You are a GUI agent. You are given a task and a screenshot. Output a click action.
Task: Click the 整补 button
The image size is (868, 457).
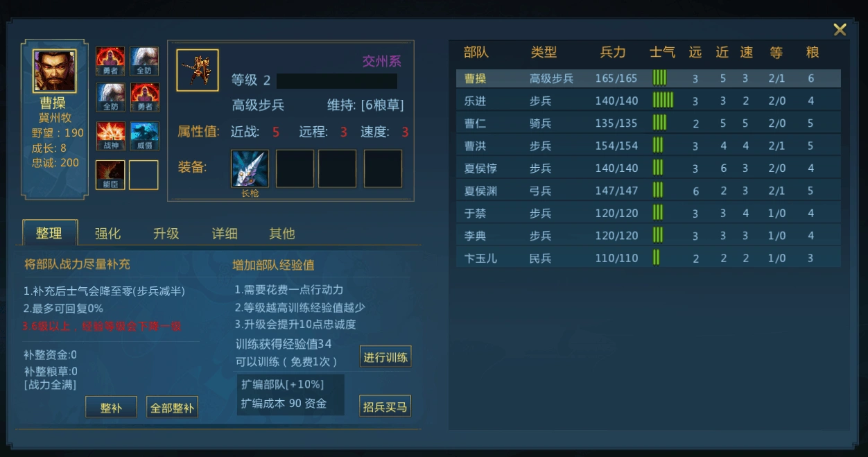pyautogui.click(x=111, y=407)
